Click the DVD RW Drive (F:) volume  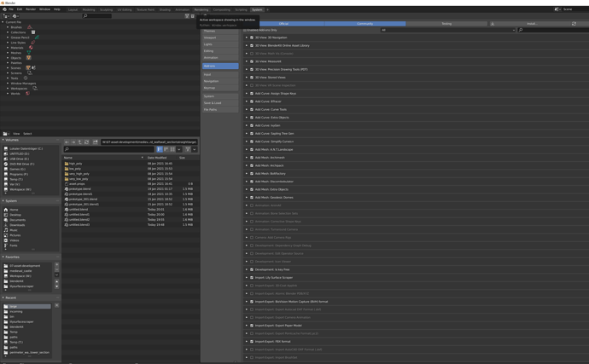(22, 164)
